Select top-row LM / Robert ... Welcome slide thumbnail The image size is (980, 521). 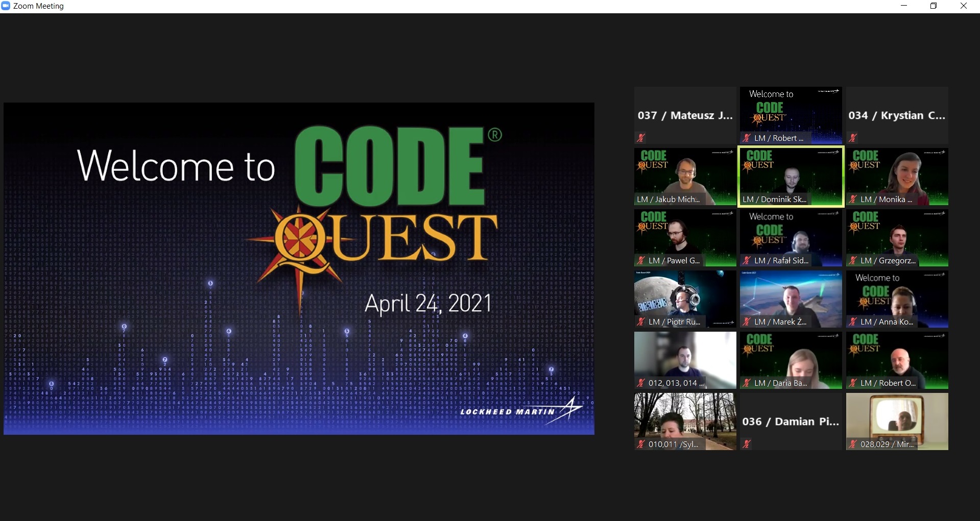791,115
